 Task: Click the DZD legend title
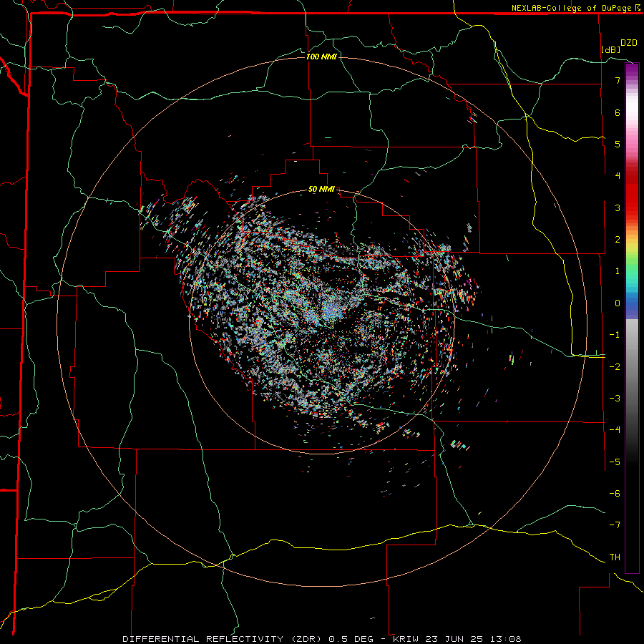tap(629, 43)
